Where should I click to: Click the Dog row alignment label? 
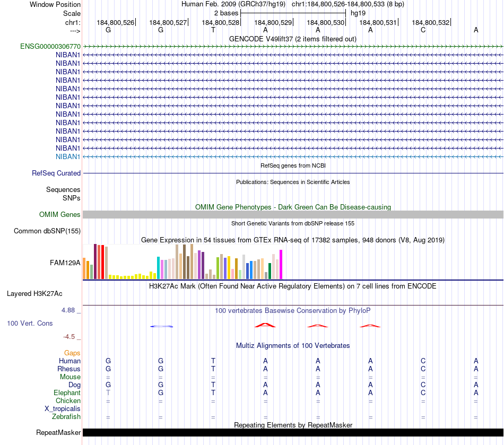pos(74,385)
